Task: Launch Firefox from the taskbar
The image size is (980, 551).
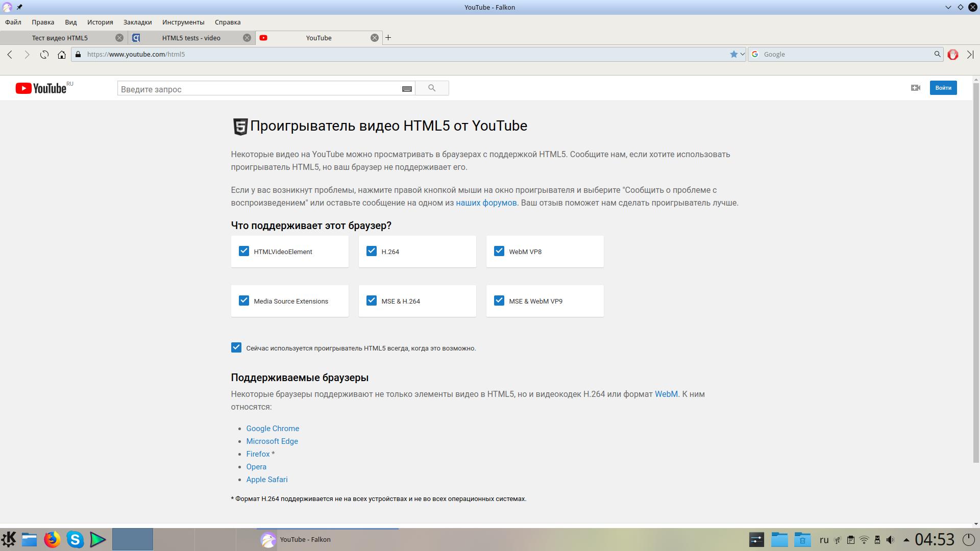Action: tap(52, 539)
